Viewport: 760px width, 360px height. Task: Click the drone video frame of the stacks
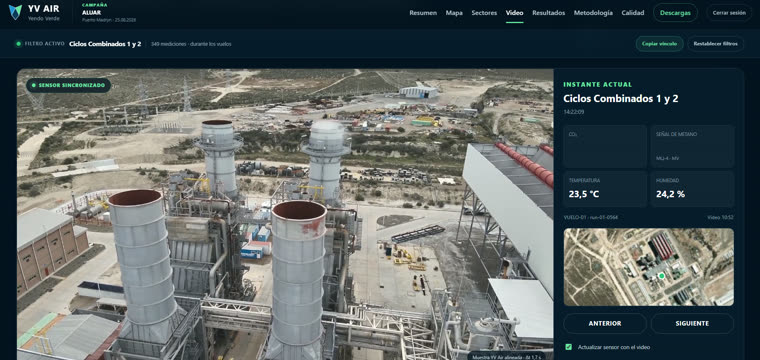coord(285,214)
